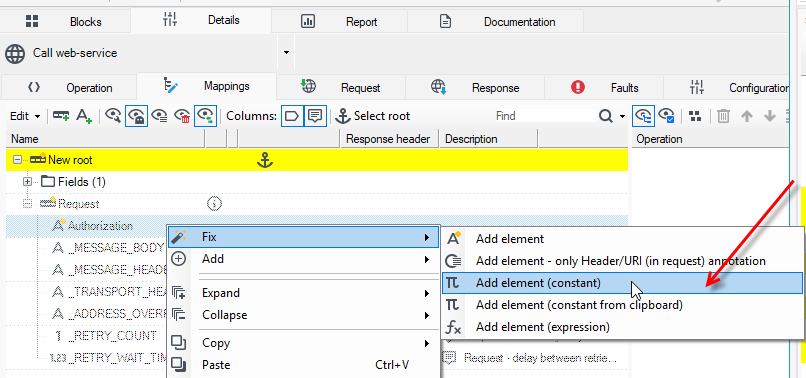The width and height of the screenshot is (806, 378).
Task: Click the eye-with-lines visibility icon
Action: (160, 116)
